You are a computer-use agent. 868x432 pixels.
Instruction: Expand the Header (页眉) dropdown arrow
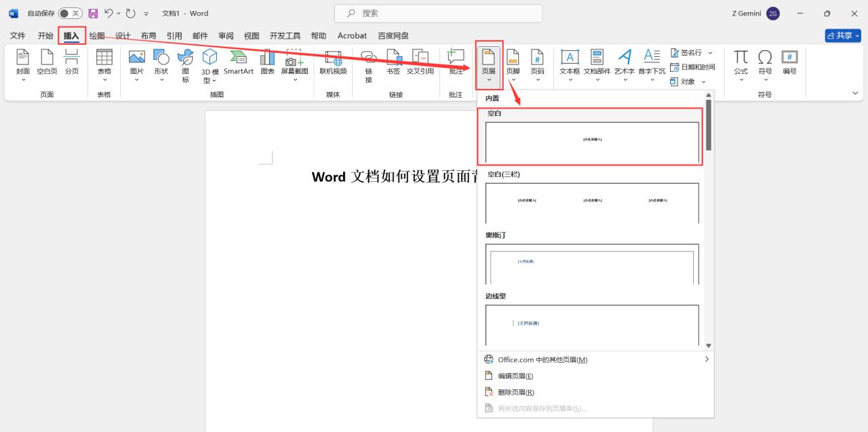pyautogui.click(x=489, y=80)
